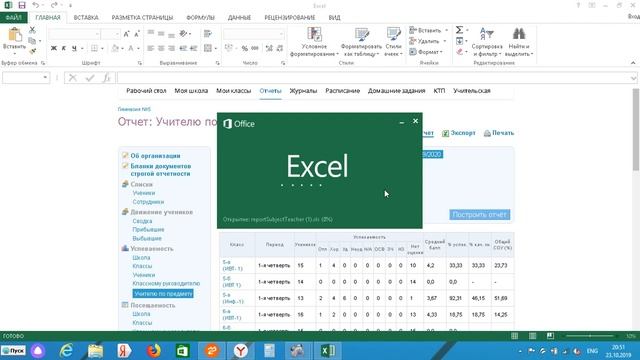The width and height of the screenshot is (640, 360).
Task: Open Об организации in the report sidebar
Action: 156,156
